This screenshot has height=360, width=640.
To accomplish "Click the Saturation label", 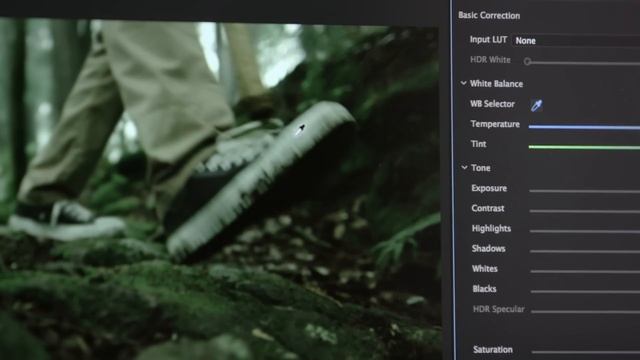I will (x=493, y=349).
